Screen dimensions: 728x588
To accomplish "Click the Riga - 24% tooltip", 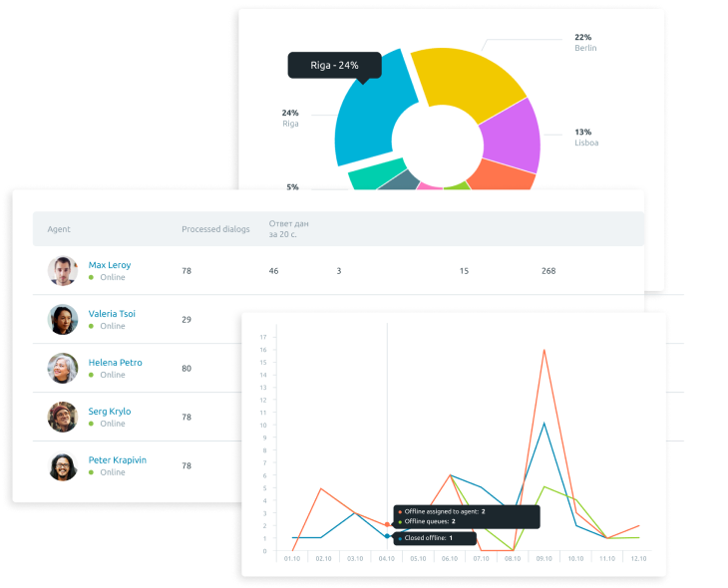I will pyautogui.click(x=334, y=66).
